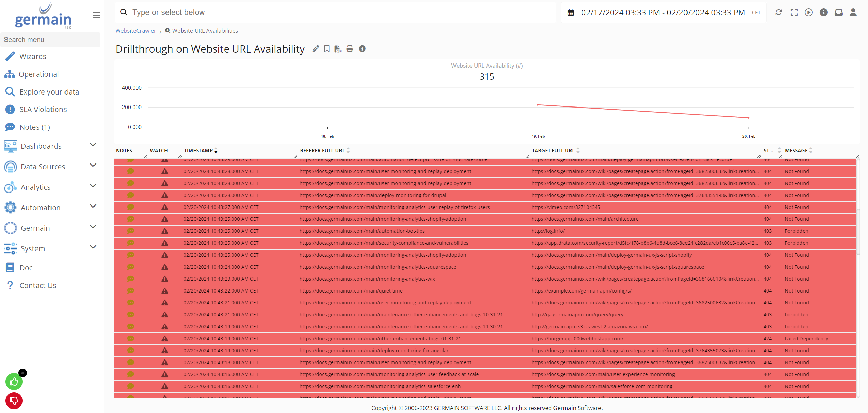Open the user profile icon

tap(853, 13)
